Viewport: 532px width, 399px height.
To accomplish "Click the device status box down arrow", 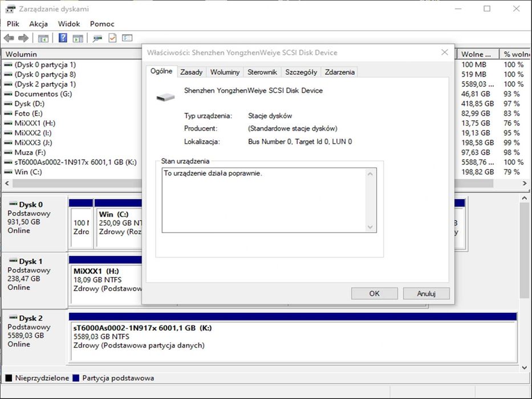I will pos(370,227).
